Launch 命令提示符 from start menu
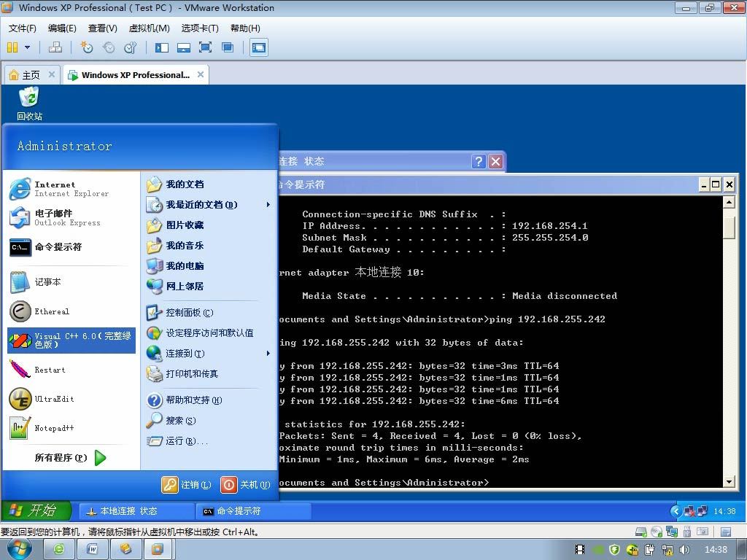Viewport: 747px width, 560px height. [x=71, y=247]
